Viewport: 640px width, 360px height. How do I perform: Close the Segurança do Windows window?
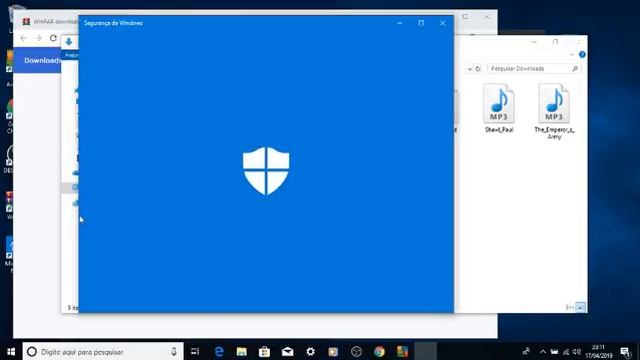click(442, 23)
